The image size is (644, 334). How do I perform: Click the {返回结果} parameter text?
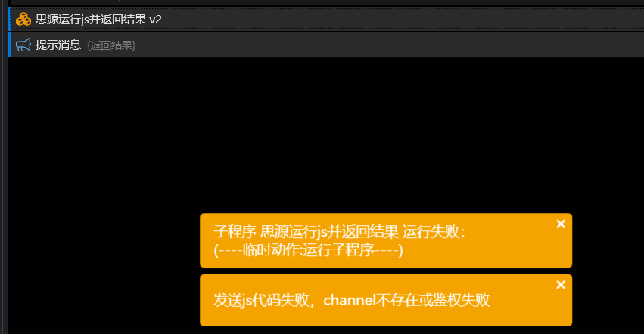(111, 45)
